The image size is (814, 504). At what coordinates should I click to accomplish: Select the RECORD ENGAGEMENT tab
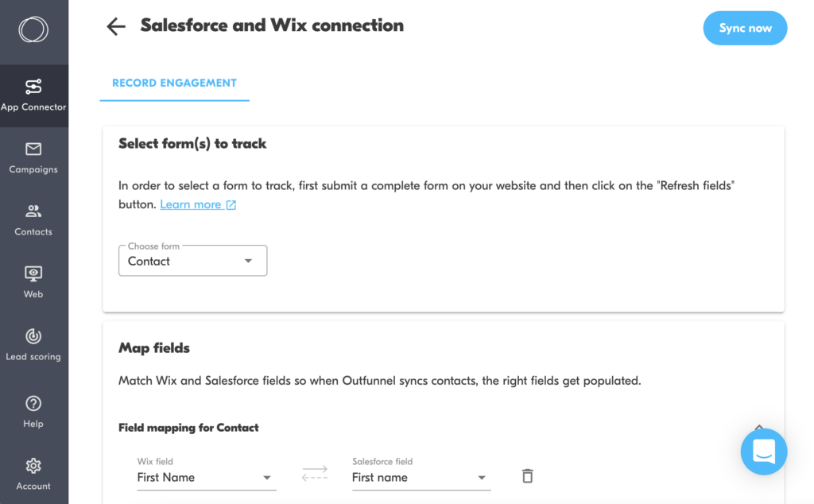[174, 83]
